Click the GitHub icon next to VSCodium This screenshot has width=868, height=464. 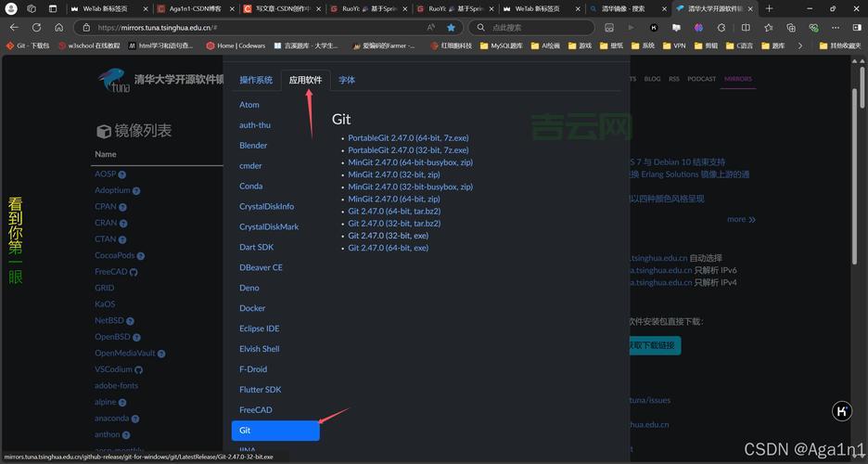coord(138,369)
